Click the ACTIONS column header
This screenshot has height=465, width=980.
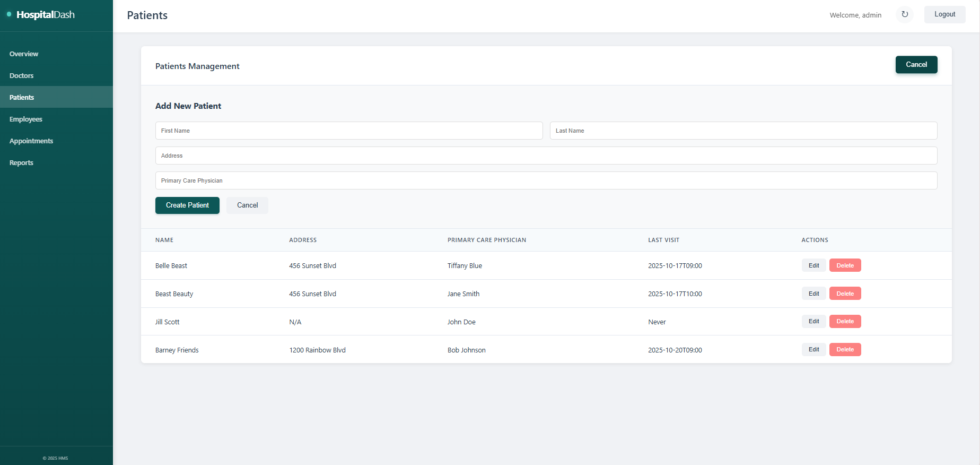[x=815, y=240]
